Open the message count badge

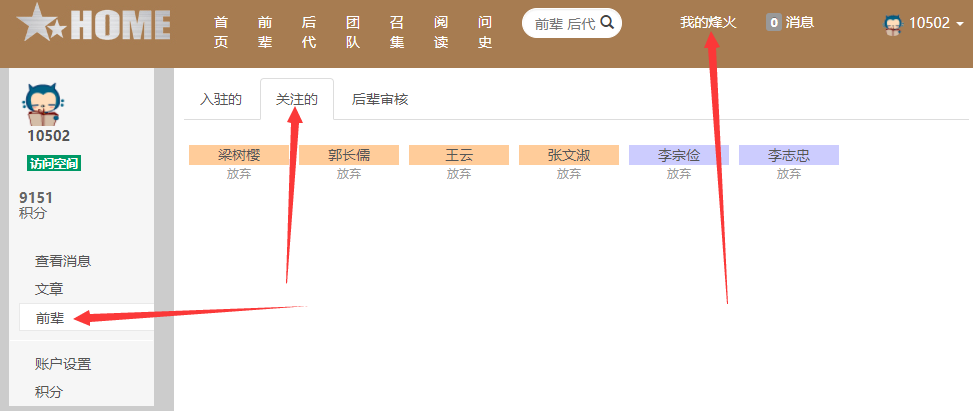pyautogui.click(x=773, y=22)
